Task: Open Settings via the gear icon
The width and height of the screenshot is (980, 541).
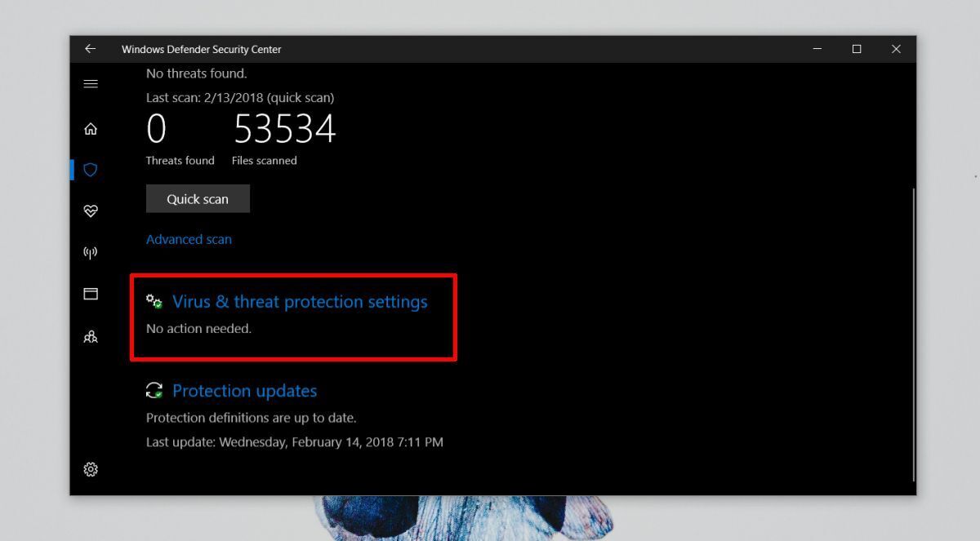Action: coord(91,469)
